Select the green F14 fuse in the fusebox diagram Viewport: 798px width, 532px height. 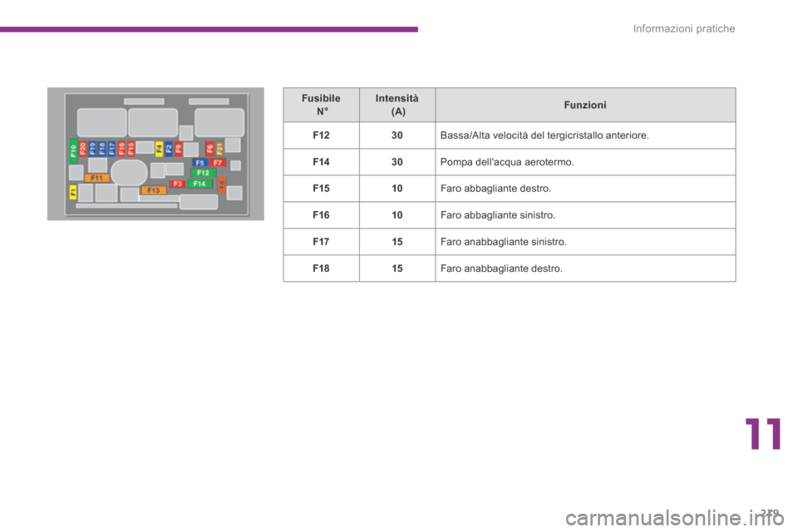(x=199, y=184)
